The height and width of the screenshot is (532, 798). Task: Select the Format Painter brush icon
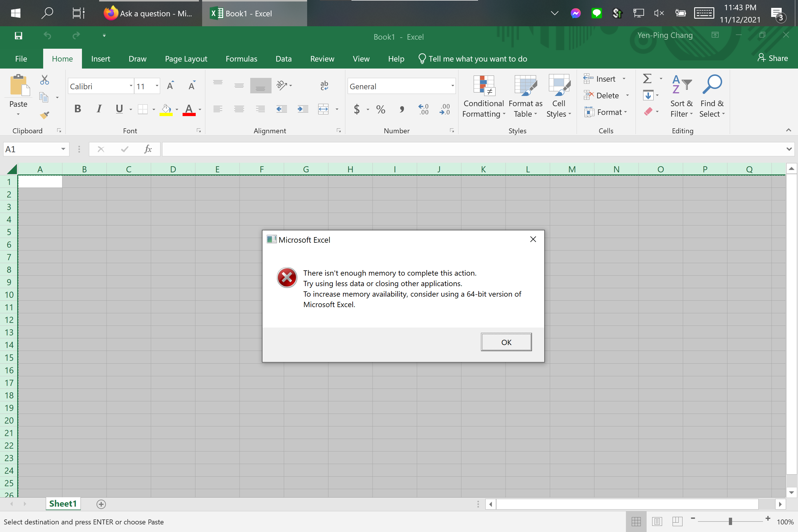click(x=44, y=115)
